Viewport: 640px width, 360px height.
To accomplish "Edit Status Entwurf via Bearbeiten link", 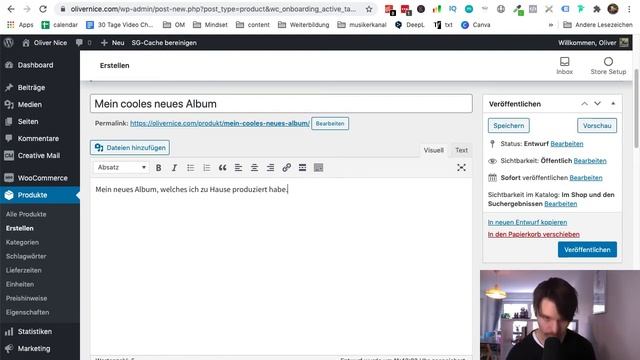I will pyautogui.click(x=567, y=144).
